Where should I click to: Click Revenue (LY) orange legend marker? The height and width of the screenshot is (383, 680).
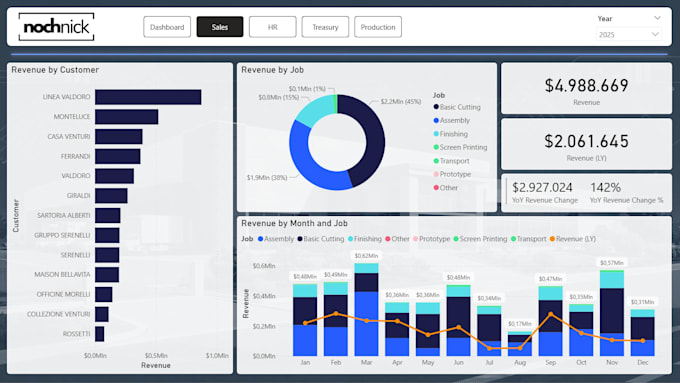point(552,239)
